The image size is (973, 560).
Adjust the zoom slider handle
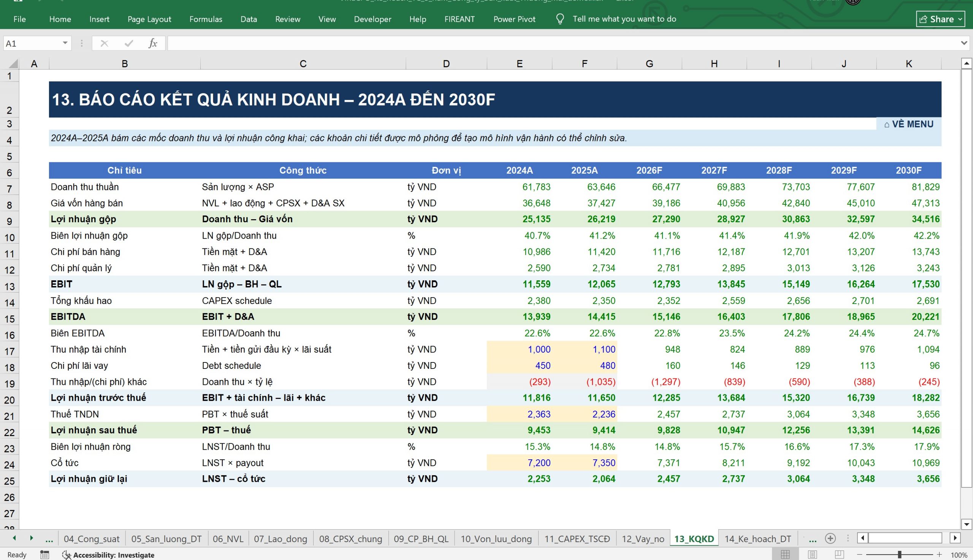point(899,555)
